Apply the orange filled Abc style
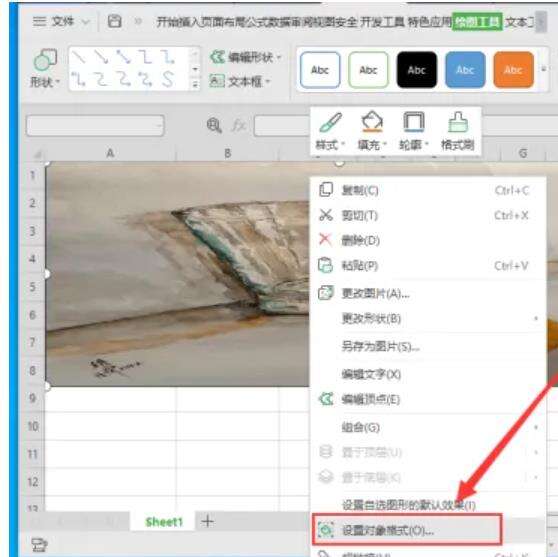Image resolution: width=558 pixels, height=557 pixels. [x=514, y=70]
